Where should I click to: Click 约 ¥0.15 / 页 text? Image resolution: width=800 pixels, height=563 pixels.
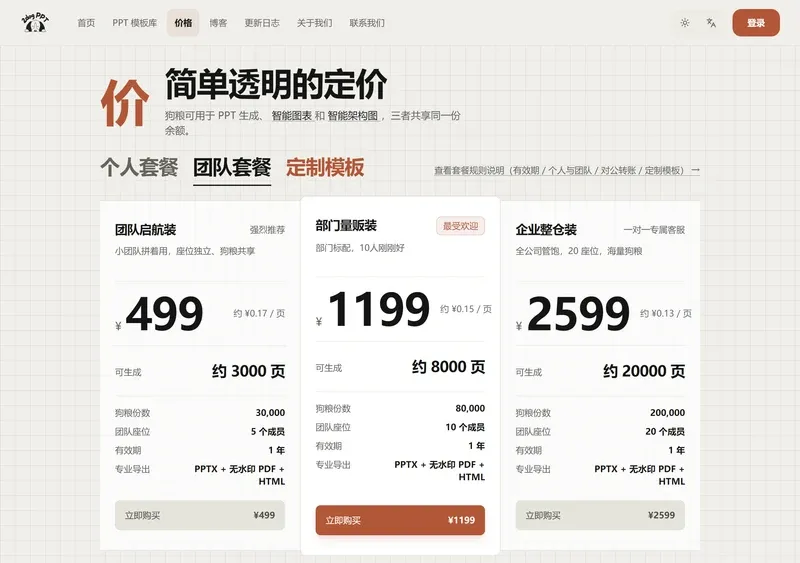click(466, 309)
